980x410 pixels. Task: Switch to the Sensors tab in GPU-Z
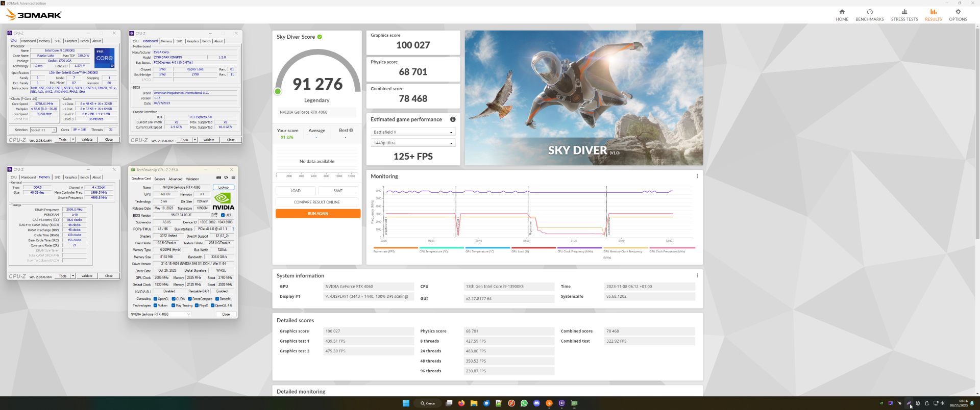click(x=160, y=179)
